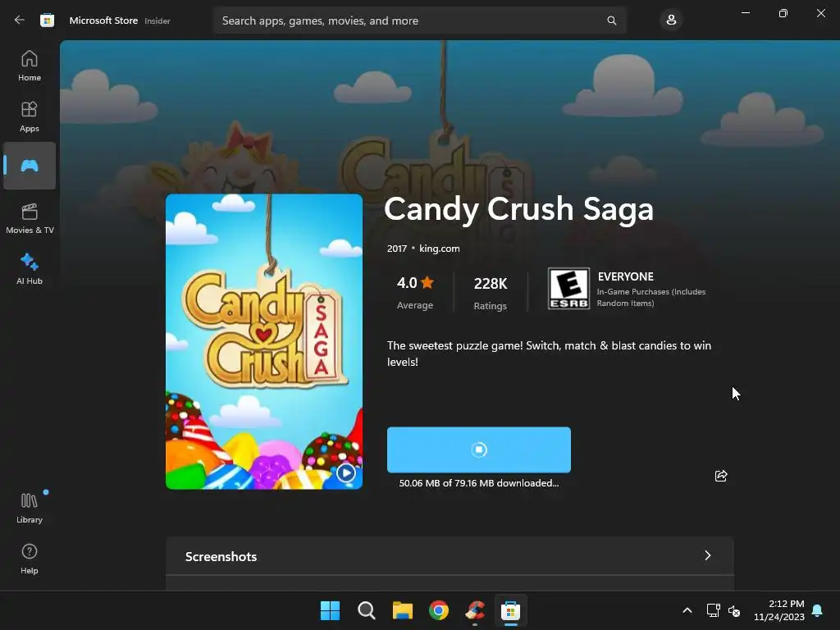
Task: Click the Candy Crush Saga title
Action: (x=518, y=209)
